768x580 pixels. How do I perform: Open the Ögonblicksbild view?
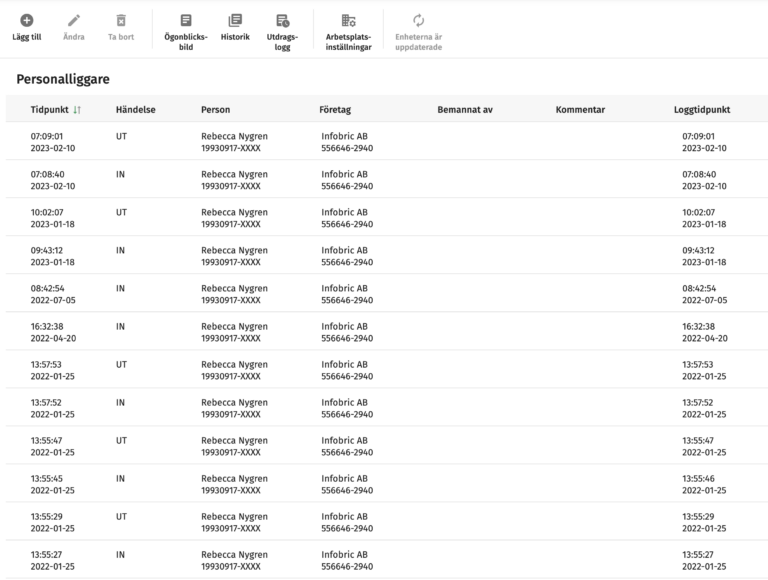185,20
